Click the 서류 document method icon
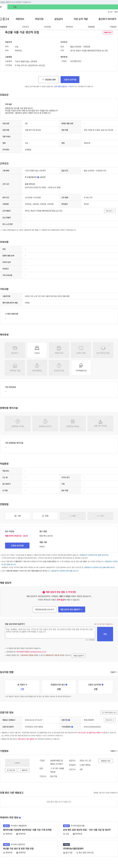The image size is (118, 868). 18,516
